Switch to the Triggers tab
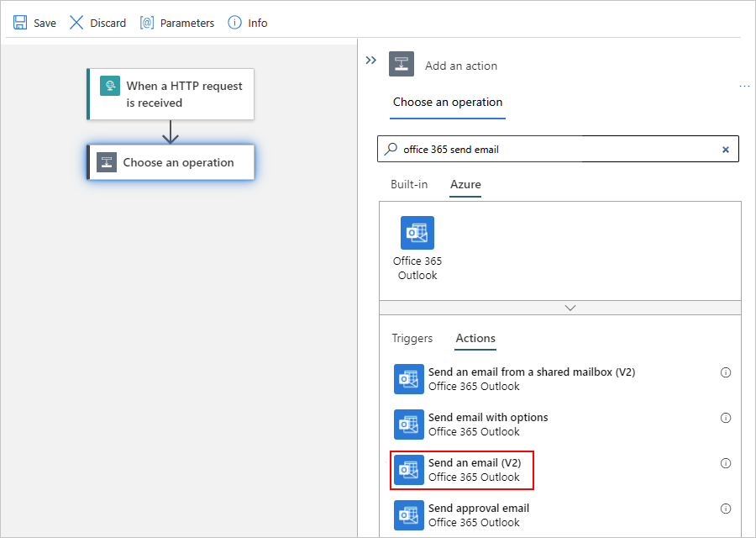Image resolution: width=756 pixels, height=538 pixels. [412, 338]
